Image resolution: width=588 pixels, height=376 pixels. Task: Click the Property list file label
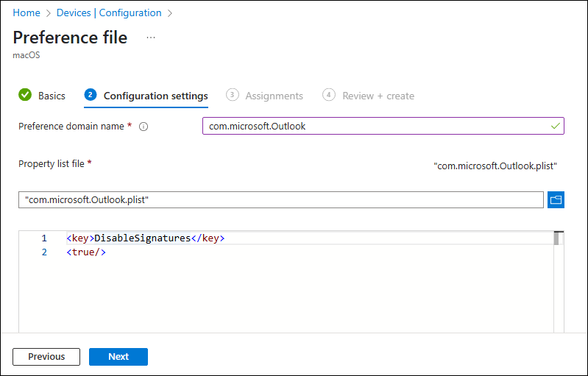coord(52,164)
